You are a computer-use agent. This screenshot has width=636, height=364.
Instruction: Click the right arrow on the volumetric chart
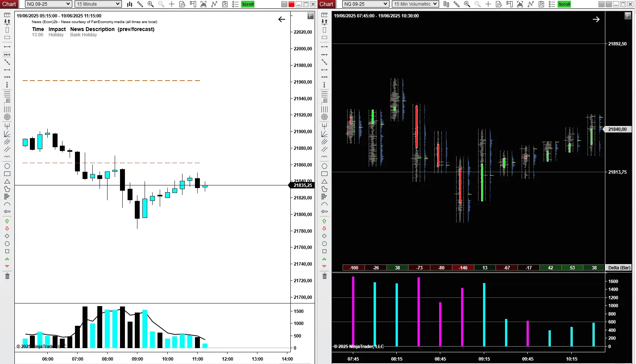(596, 19)
